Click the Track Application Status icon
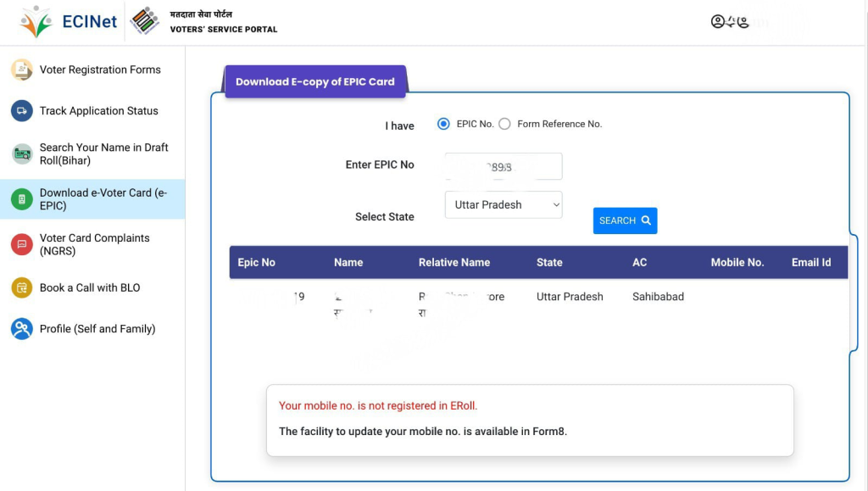Viewport: 868px width, 491px height. [21, 111]
